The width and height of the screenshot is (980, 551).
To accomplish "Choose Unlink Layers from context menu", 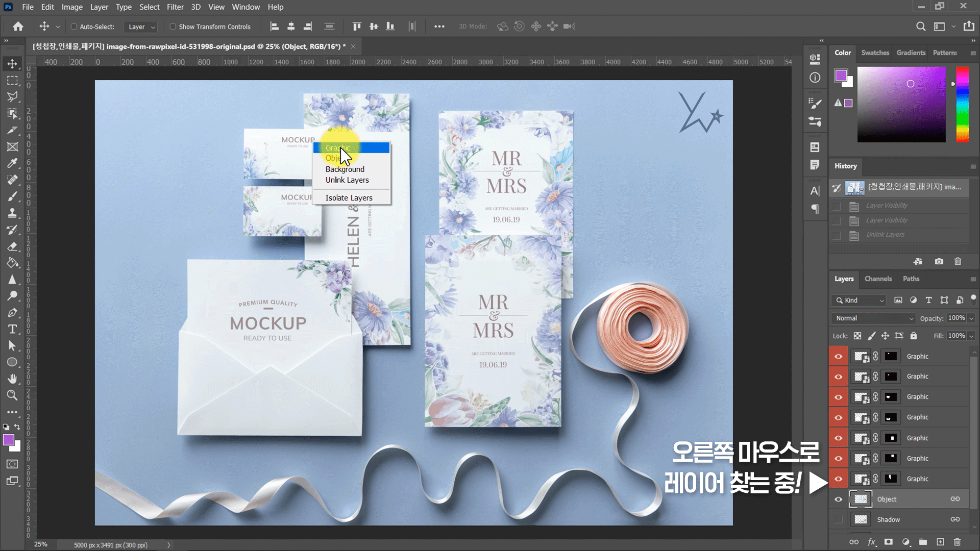I will coord(347,180).
